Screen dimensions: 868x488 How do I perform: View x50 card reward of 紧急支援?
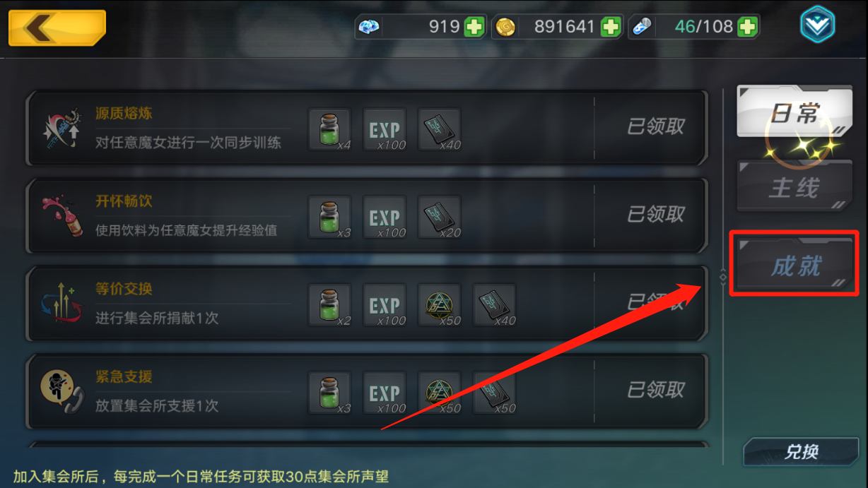[494, 392]
